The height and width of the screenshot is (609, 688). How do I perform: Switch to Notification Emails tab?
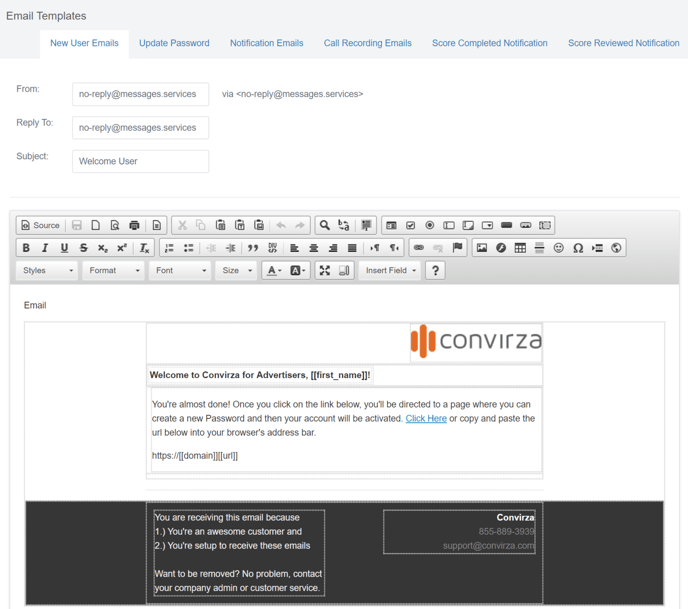click(x=267, y=43)
